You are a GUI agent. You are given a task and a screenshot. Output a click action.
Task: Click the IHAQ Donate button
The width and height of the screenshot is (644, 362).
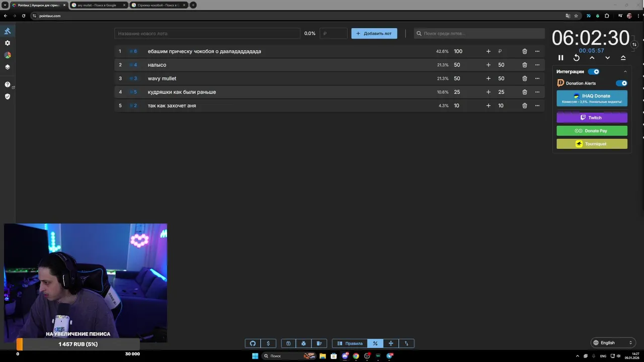[592, 99]
